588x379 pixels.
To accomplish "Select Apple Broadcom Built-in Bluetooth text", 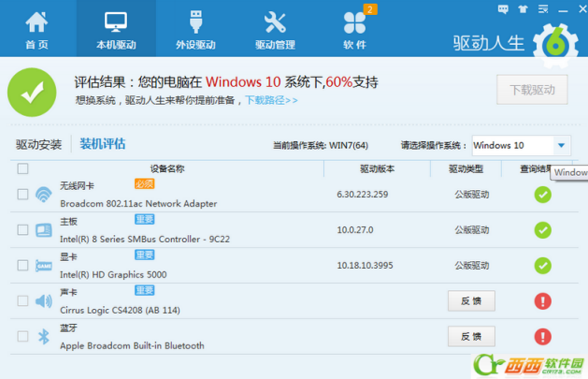I will point(132,345).
